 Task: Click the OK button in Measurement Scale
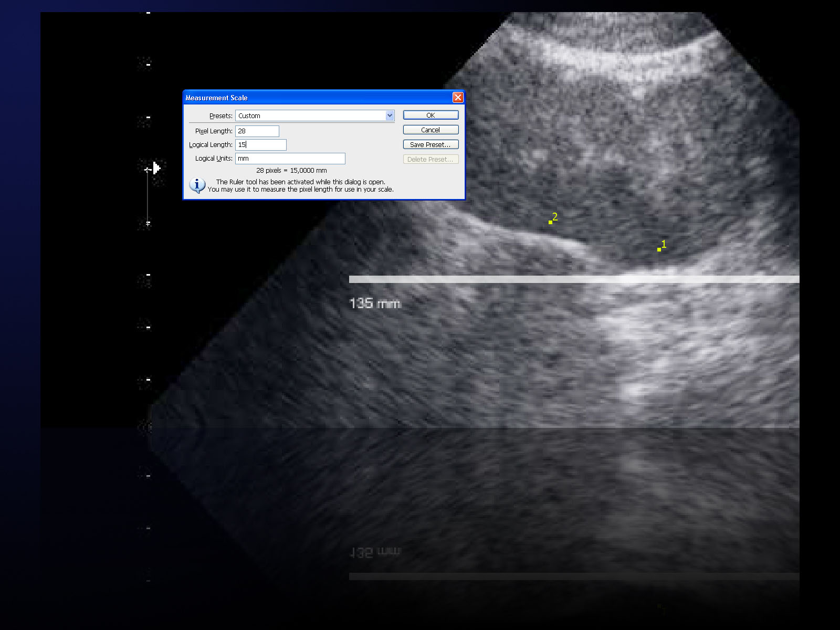coord(430,115)
